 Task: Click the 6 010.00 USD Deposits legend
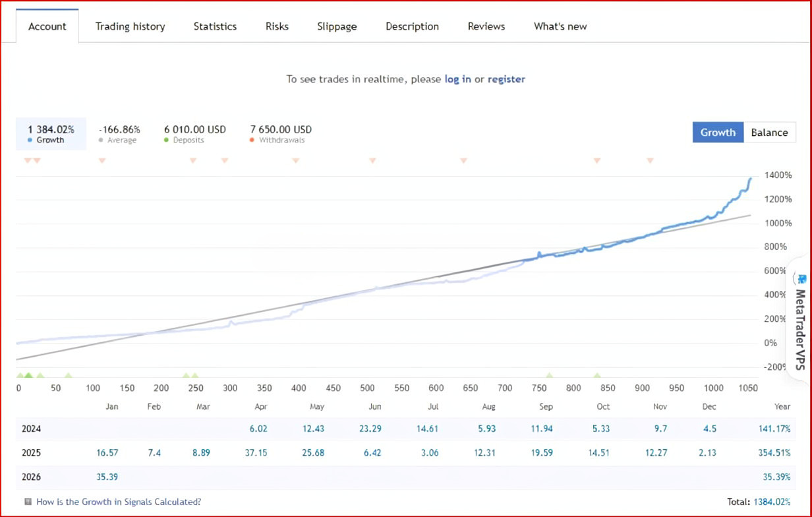[x=194, y=134]
